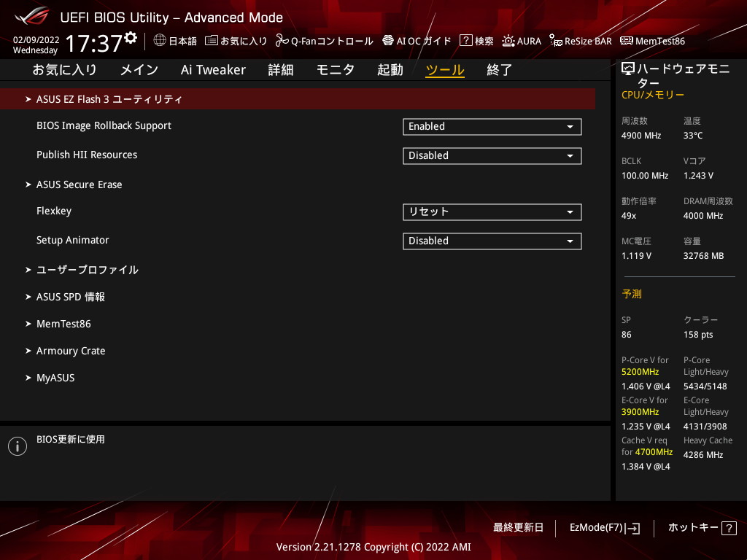The image size is (747, 560).
Task: Open the AI OC guide brain icon
Action: pos(388,41)
